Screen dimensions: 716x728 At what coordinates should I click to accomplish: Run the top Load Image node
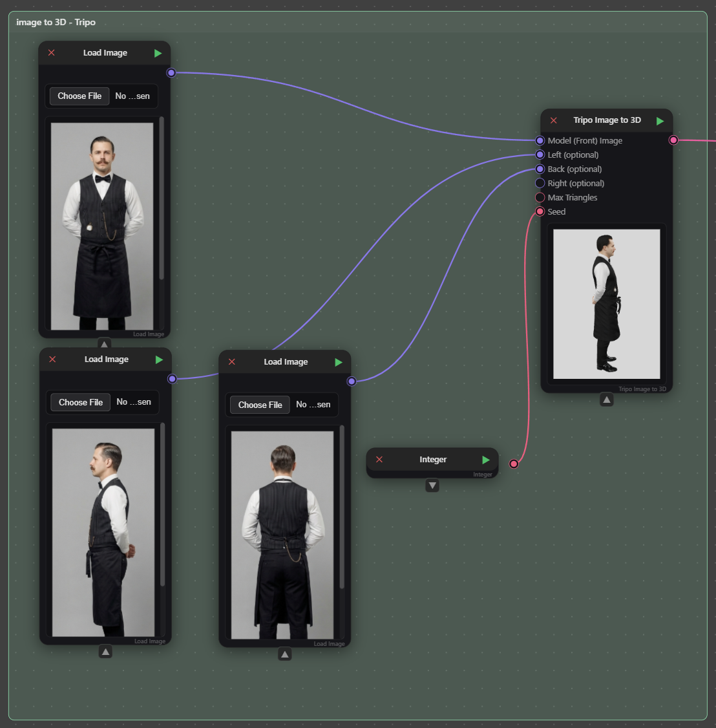click(158, 53)
